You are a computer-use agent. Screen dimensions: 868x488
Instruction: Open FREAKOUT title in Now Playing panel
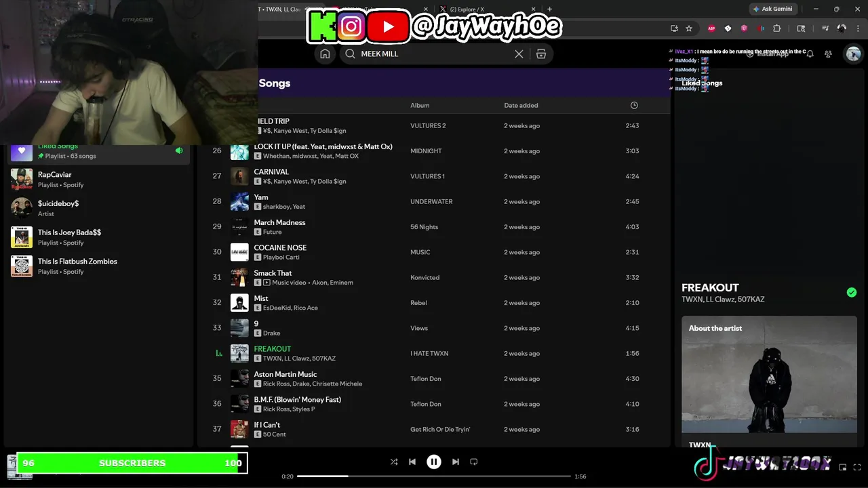[710, 287]
